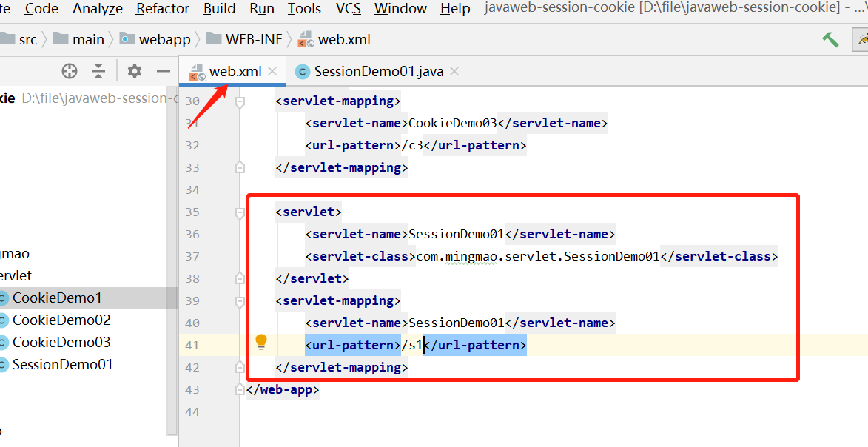Image resolution: width=868 pixels, height=447 pixels.
Task: Click the closing servlet tag on line 38
Action: [312, 278]
